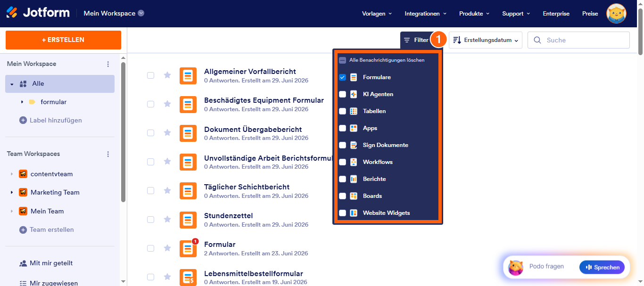Click the contentvteam workspace icon
The image size is (644, 286).
(x=23, y=174)
